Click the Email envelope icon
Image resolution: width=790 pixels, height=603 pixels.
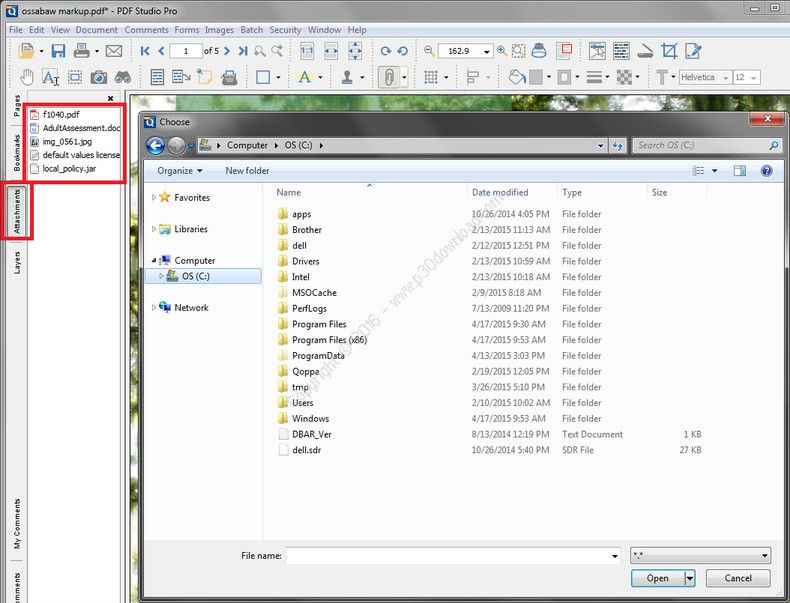coord(114,51)
